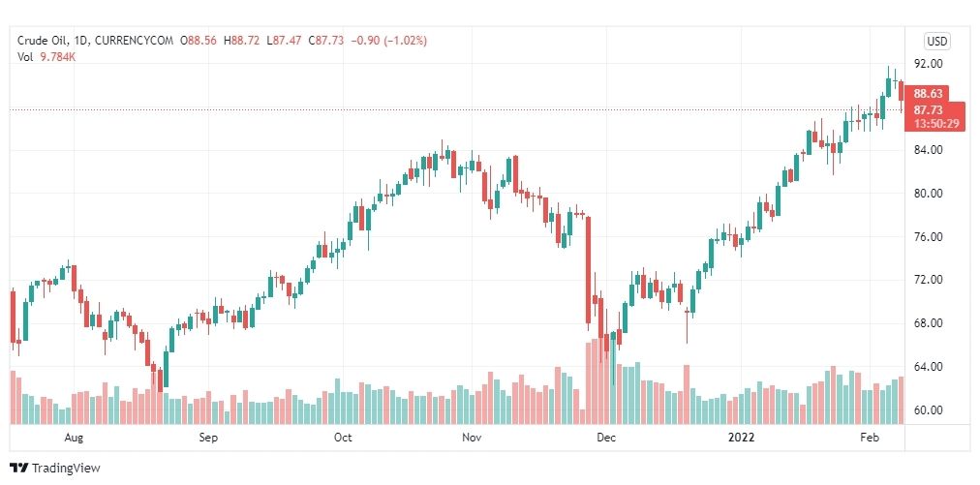Select the Dec date axis label

tap(606, 437)
